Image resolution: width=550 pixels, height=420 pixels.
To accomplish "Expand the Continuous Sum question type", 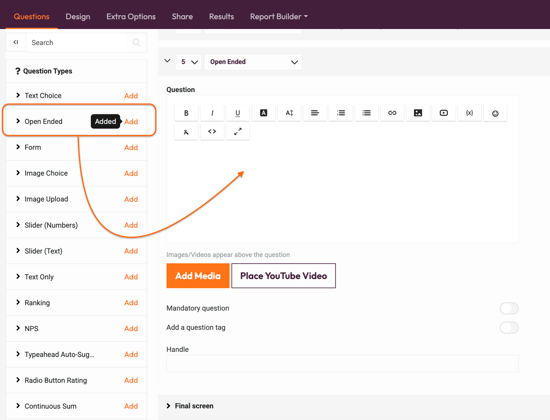I will 18,406.
